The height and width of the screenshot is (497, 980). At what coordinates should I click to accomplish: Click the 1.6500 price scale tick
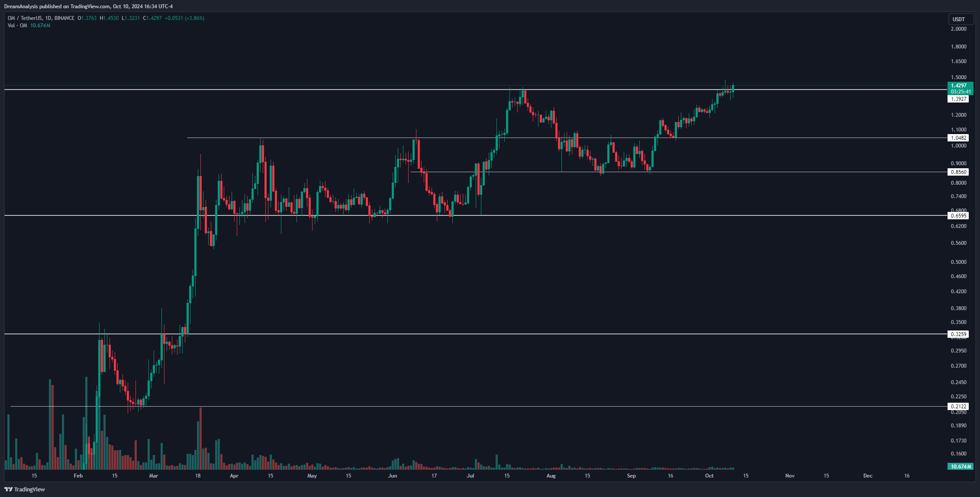pyautogui.click(x=958, y=61)
